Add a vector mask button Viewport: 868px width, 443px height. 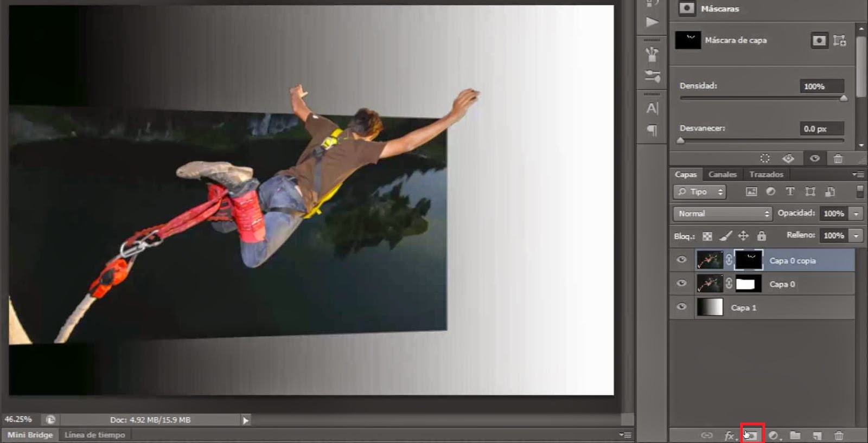(839, 40)
